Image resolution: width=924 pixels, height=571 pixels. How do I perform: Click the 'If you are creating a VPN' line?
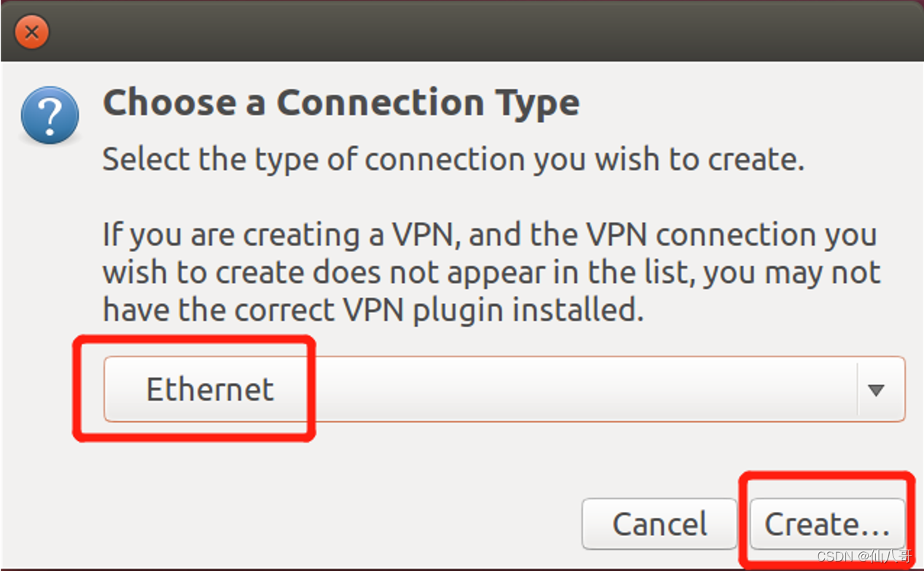point(490,235)
